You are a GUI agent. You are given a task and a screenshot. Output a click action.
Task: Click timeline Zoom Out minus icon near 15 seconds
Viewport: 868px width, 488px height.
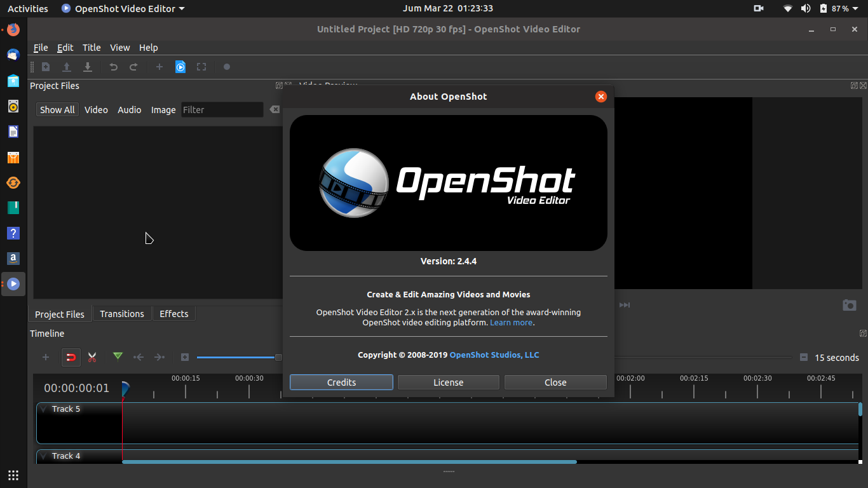click(x=804, y=357)
